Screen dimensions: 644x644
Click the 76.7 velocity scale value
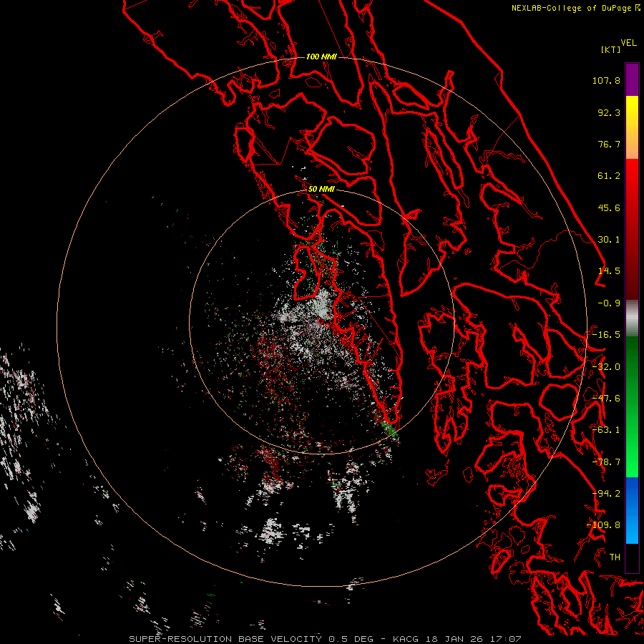(609, 144)
